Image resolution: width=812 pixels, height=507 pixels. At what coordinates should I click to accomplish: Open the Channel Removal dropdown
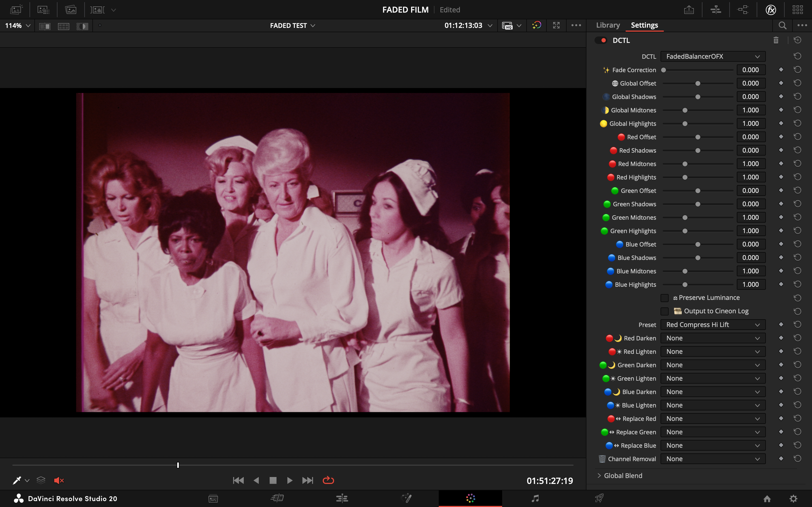click(713, 459)
